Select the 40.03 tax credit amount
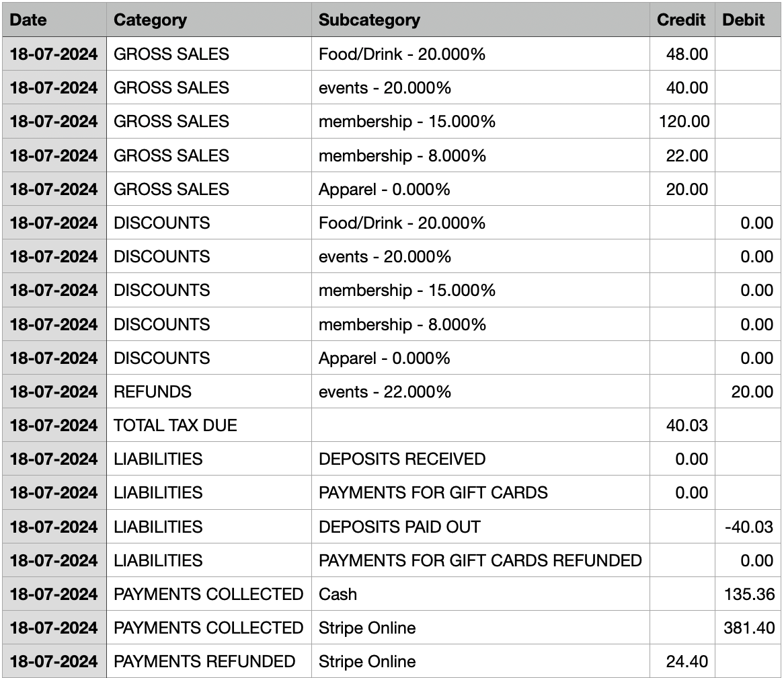Screen dimensions: 784x678 [x=687, y=425]
